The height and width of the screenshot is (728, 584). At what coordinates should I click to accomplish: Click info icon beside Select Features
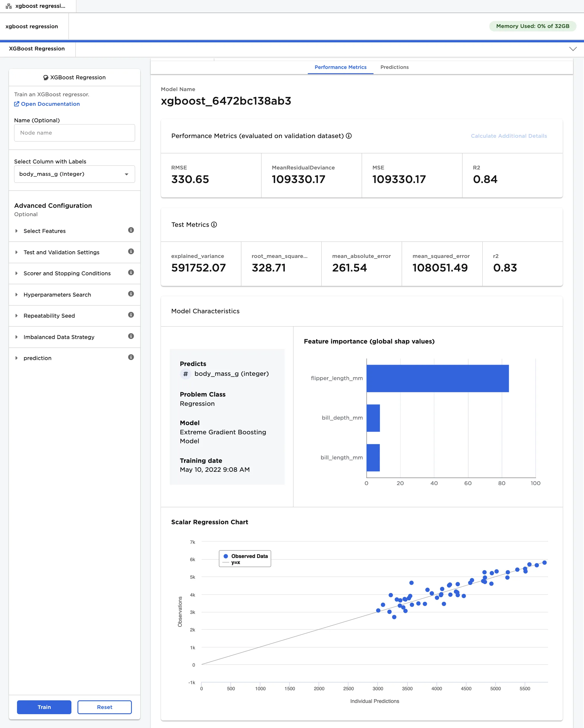[131, 230]
